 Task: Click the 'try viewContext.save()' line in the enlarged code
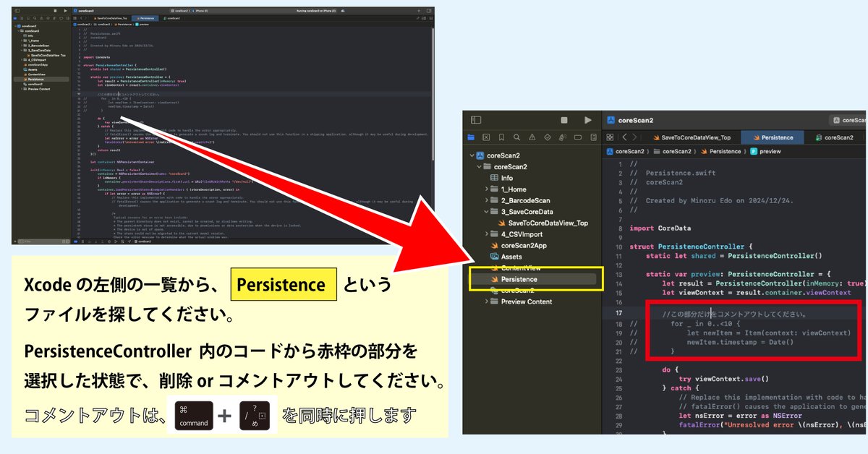coord(723,378)
